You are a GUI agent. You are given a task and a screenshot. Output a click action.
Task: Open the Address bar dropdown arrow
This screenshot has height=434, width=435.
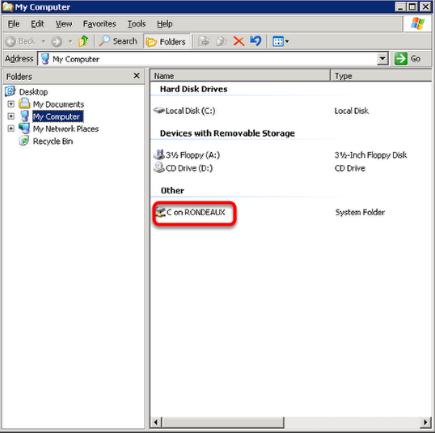point(383,59)
